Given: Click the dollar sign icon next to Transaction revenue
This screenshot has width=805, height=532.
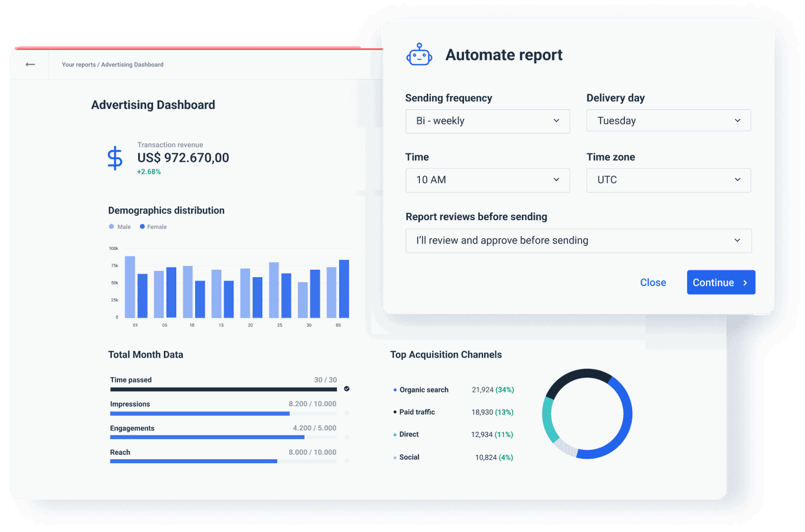Looking at the screenshot, I should [x=115, y=158].
